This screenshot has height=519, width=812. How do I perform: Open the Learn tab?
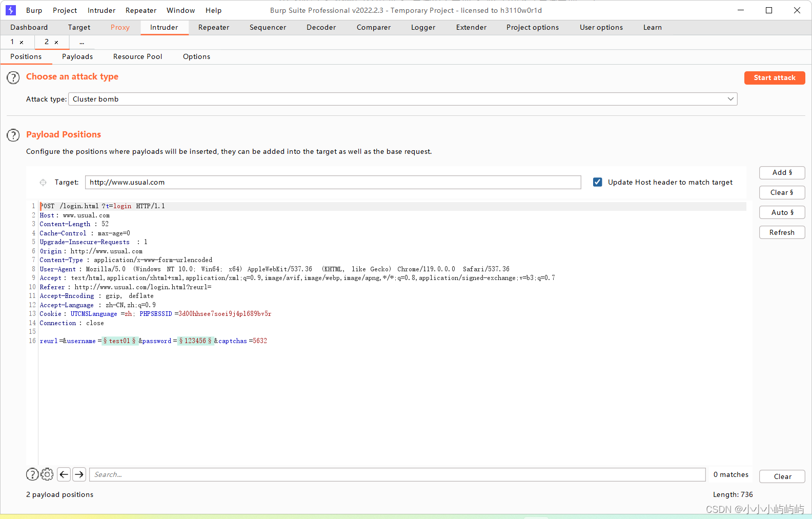[x=652, y=27]
